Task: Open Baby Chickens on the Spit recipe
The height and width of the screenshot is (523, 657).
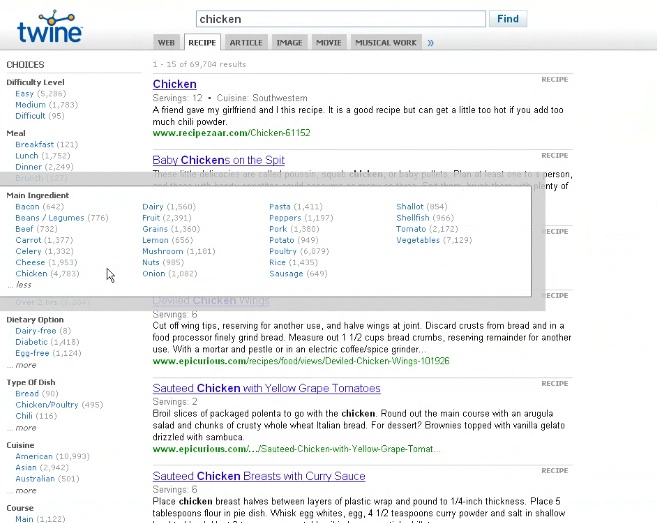Action: [218, 160]
